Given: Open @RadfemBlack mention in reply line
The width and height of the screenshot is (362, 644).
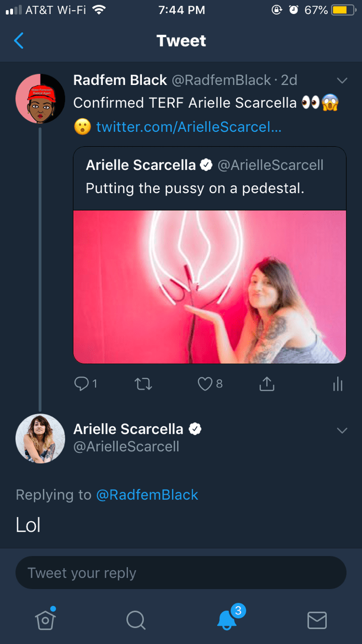Looking at the screenshot, I should pyautogui.click(x=147, y=495).
